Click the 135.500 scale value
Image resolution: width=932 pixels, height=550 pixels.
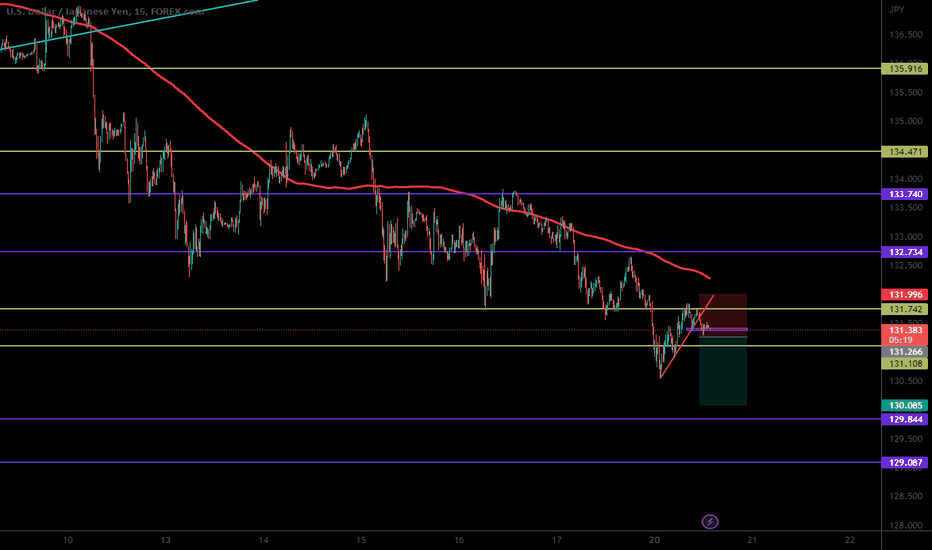point(906,93)
